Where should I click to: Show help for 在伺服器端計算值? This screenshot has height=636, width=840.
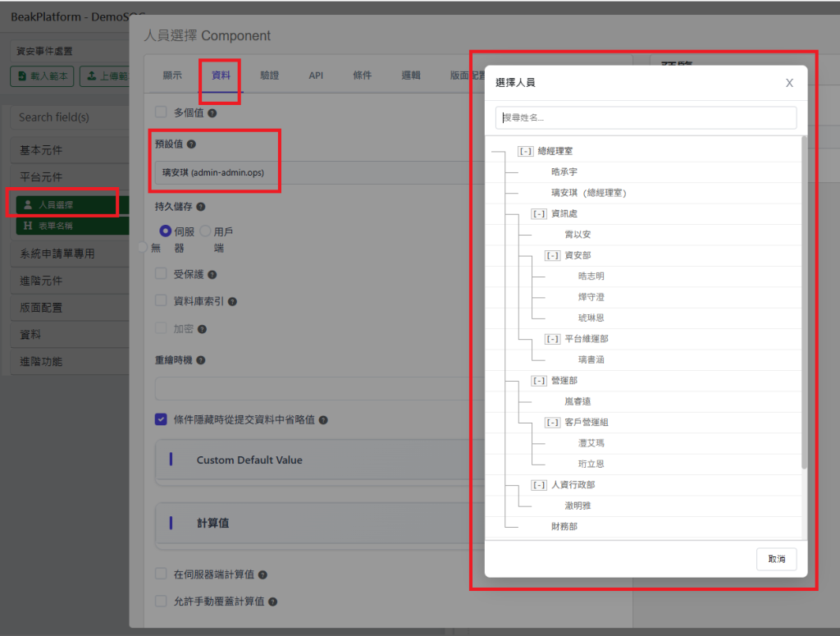click(262, 575)
